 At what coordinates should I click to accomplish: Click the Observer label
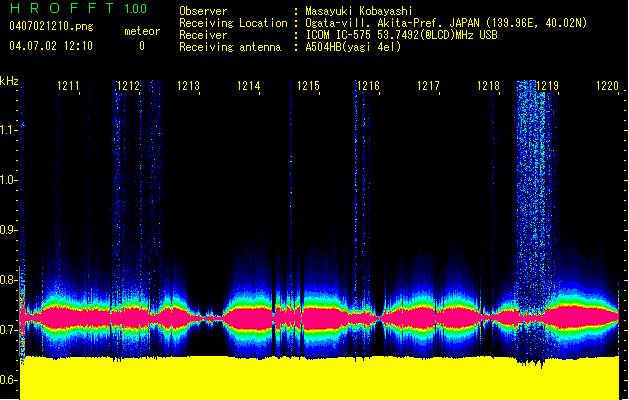click(203, 11)
